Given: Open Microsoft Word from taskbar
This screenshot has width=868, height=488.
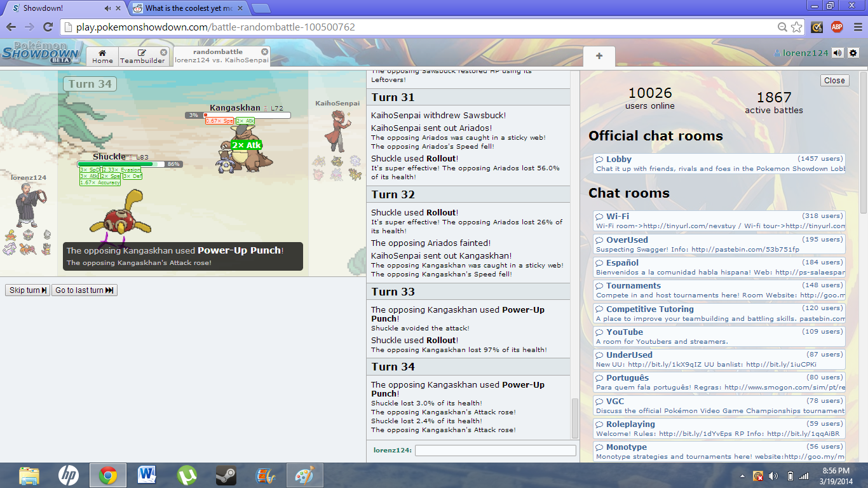Looking at the screenshot, I should pyautogui.click(x=147, y=475).
